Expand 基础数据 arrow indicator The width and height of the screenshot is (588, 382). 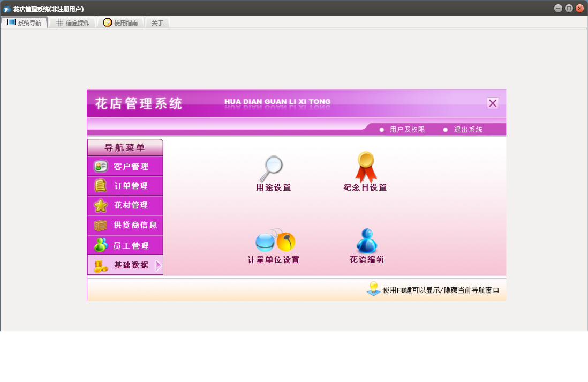(159, 266)
